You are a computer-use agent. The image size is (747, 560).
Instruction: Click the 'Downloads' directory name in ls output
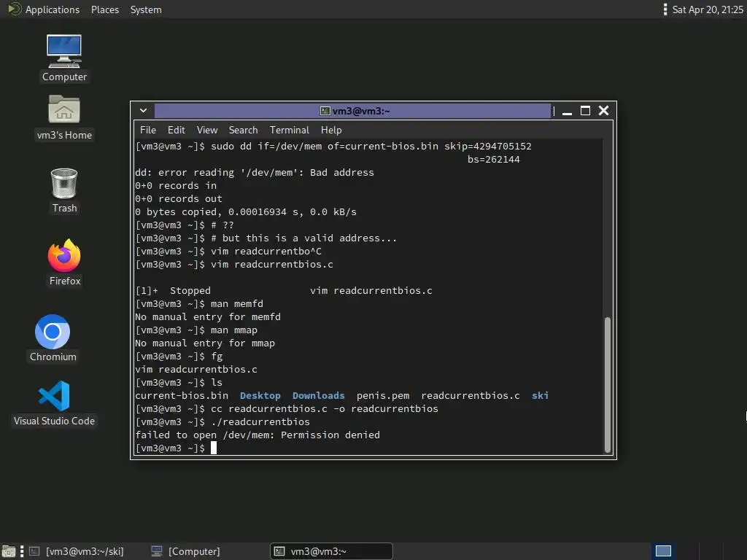coord(318,396)
